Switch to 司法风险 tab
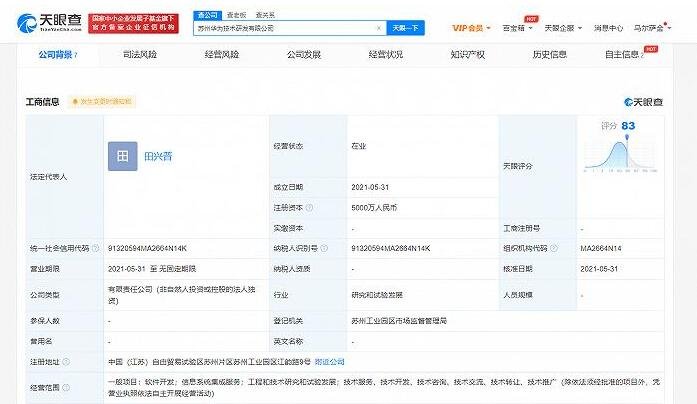This screenshot has height=404, width=697. click(140, 55)
